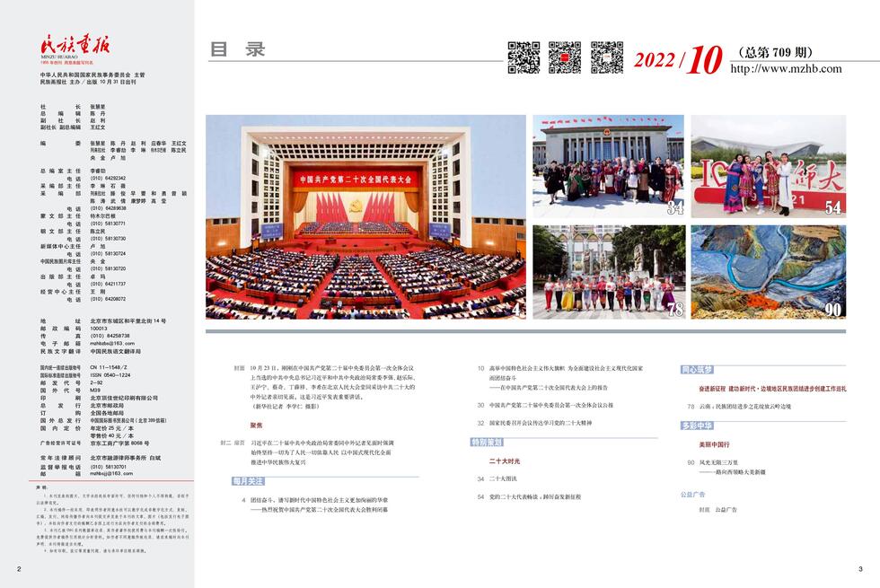Click phone number (010) 64211737
Image resolution: width=880 pixels, height=588 pixels.
point(108,284)
